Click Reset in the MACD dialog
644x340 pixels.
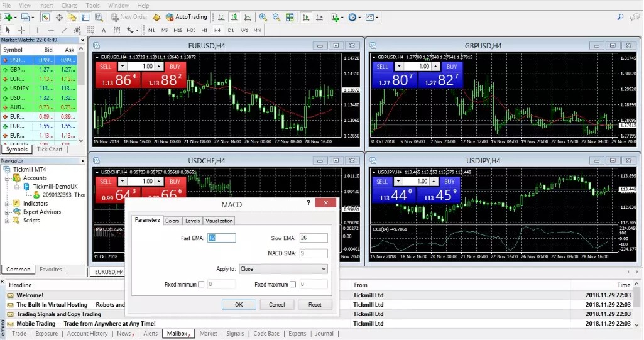315,305
